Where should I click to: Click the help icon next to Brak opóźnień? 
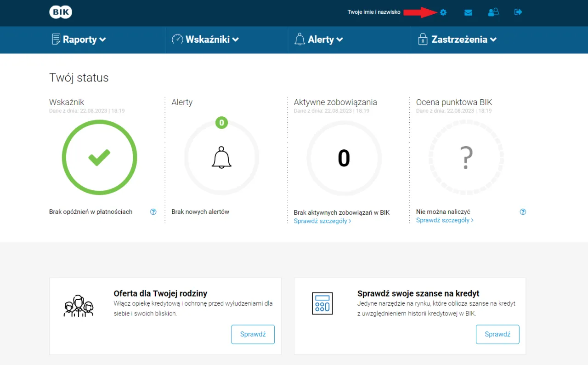[x=153, y=211]
